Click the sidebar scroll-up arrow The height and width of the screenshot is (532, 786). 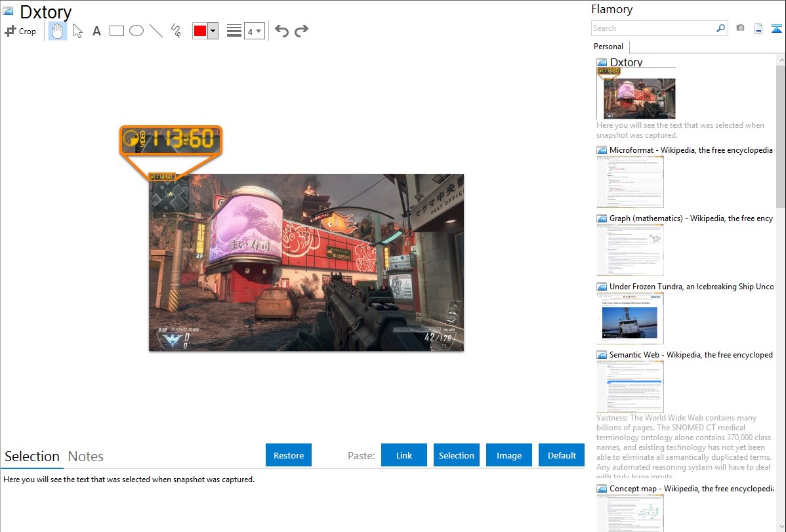(781, 60)
